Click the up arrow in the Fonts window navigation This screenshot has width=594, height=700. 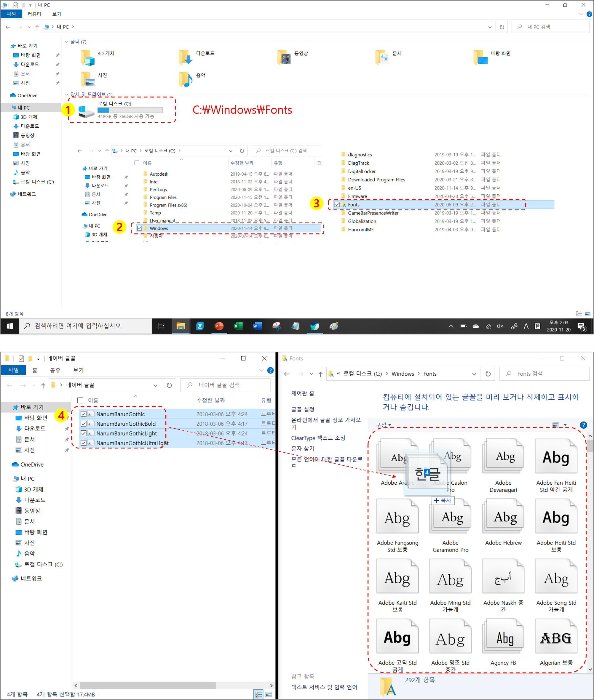[320, 374]
